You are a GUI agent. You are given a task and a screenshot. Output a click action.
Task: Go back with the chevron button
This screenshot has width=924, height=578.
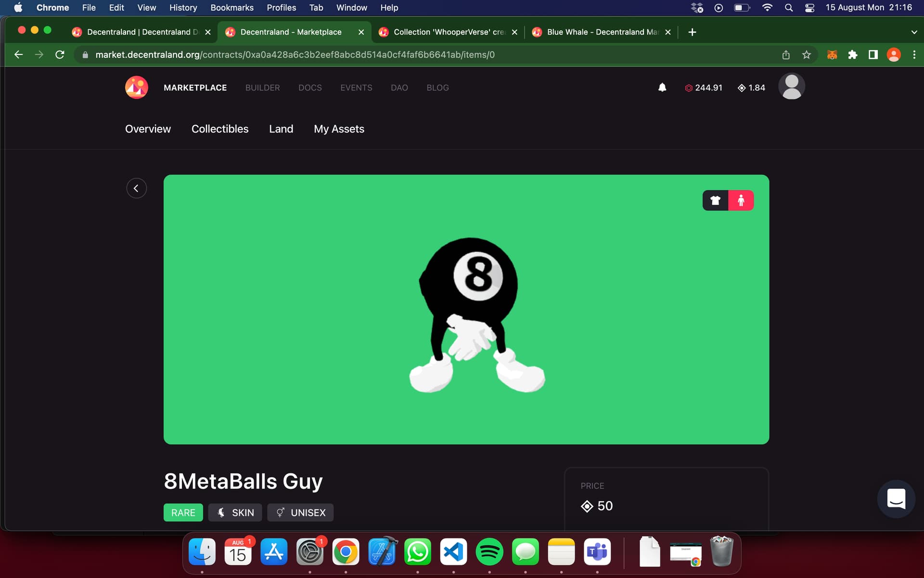(x=136, y=188)
